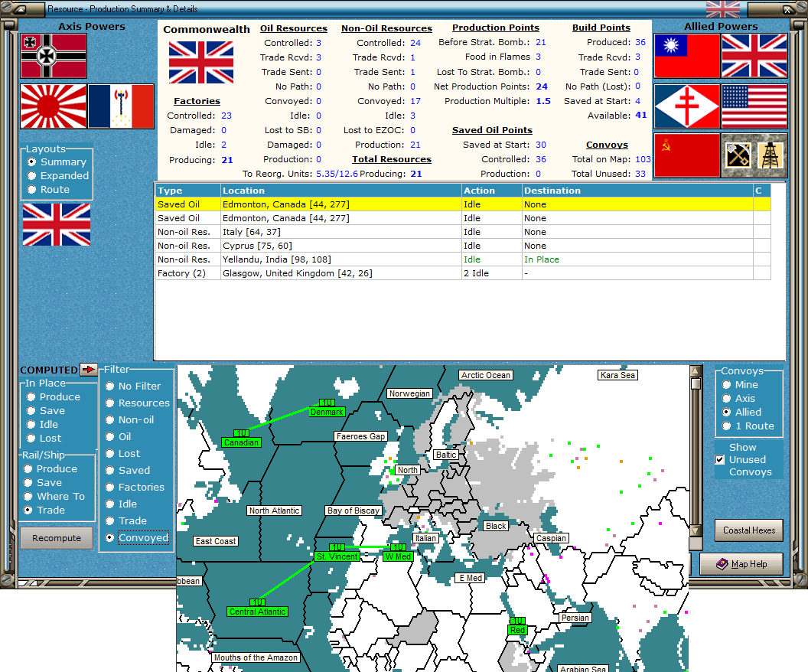Select the USSR red flag
The width and height of the screenshot is (808, 672).
(x=687, y=155)
